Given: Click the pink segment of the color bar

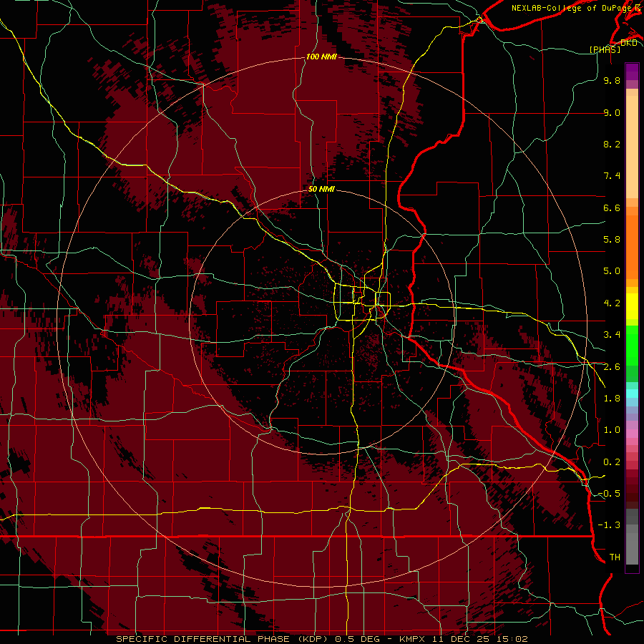Looking at the screenshot, I should [632, 434].
